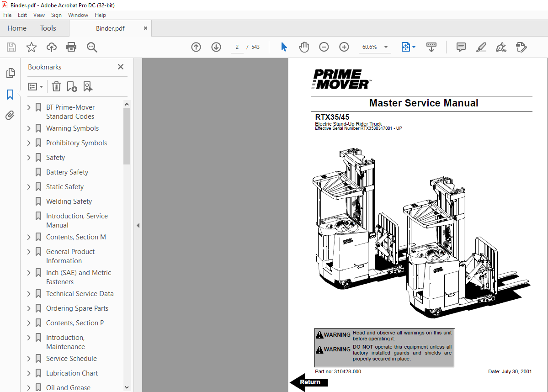Delete the selected bookmark
Image resolution: width=548 pixels, height=392 pixels.
[56, 86]
